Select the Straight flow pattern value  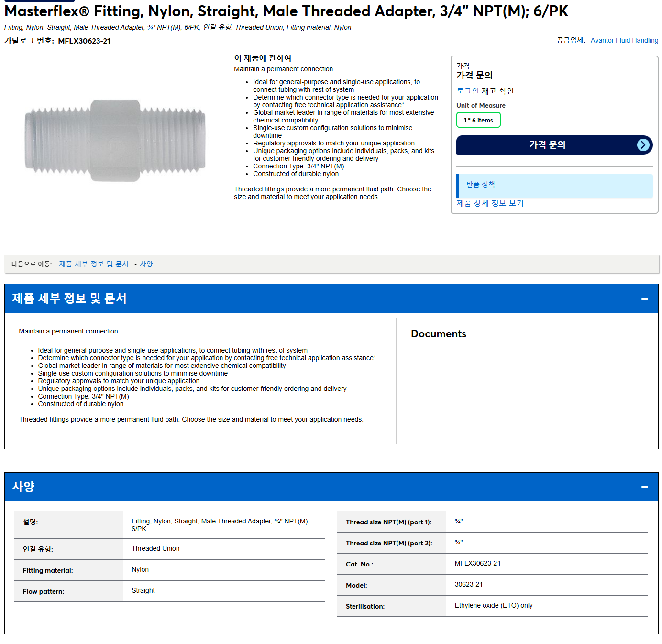pyautogui.click(x=143, y=590)
